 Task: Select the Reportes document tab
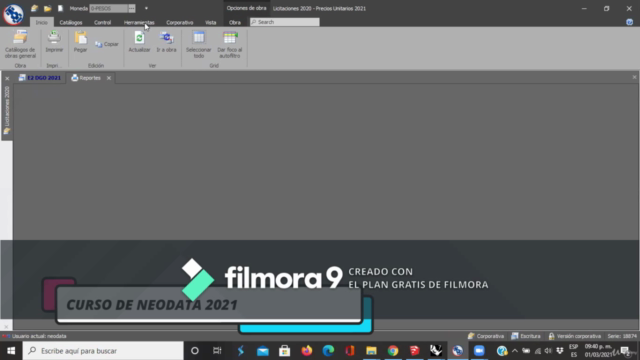(x=86, y=78)
